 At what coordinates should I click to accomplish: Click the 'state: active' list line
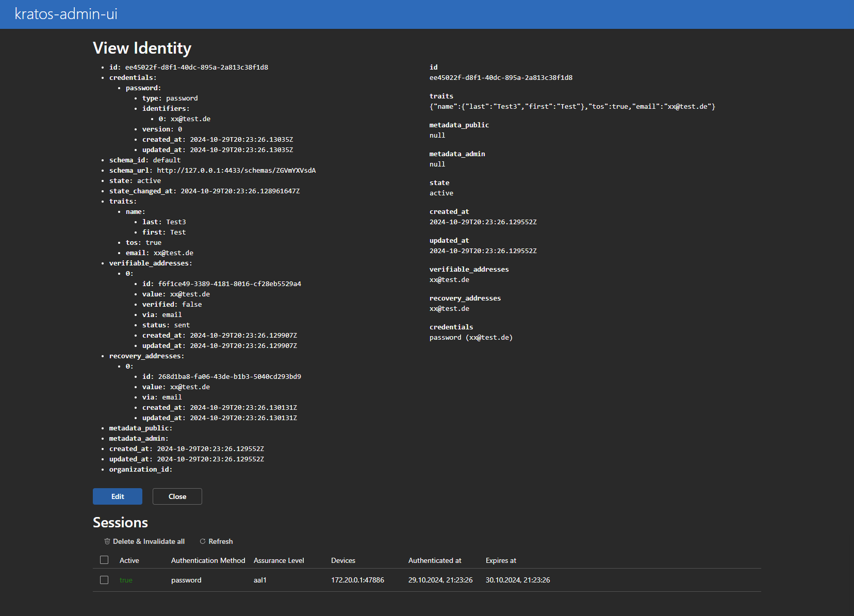coord(135,181)
